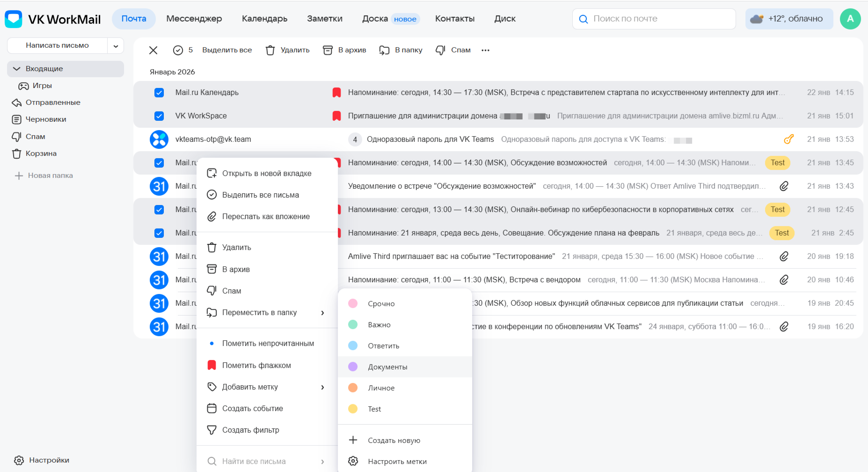Open the Доска section marked новое
This screenshot has height=472, width=868.
click(391, 19)
